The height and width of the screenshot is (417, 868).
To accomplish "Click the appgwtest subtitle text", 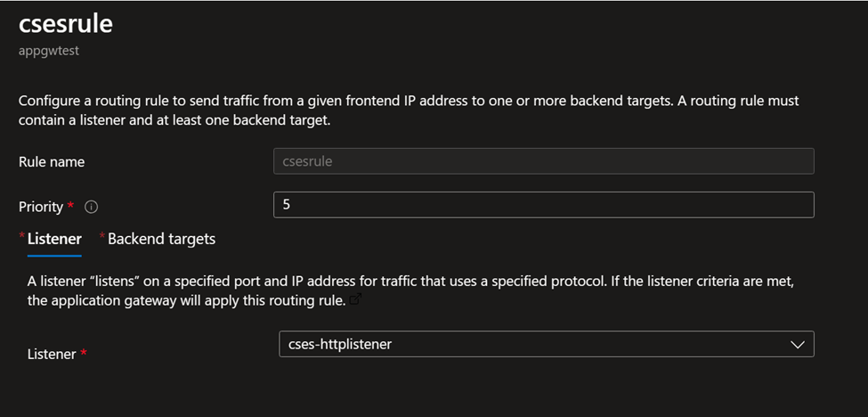I will tap(49, 52).
